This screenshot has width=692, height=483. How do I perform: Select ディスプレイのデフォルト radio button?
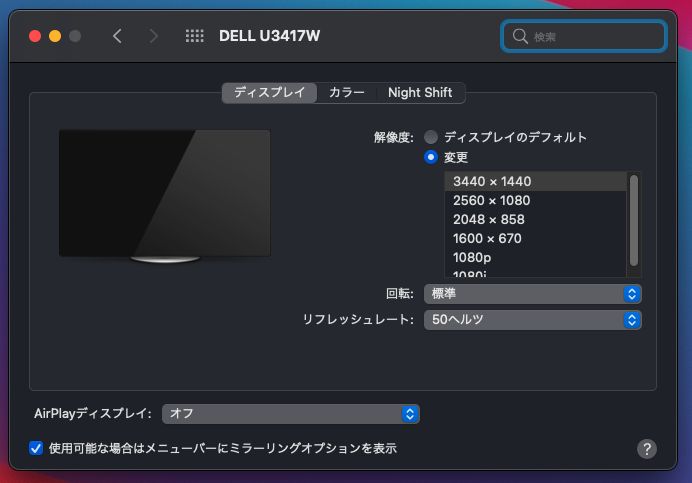point(431,137)
